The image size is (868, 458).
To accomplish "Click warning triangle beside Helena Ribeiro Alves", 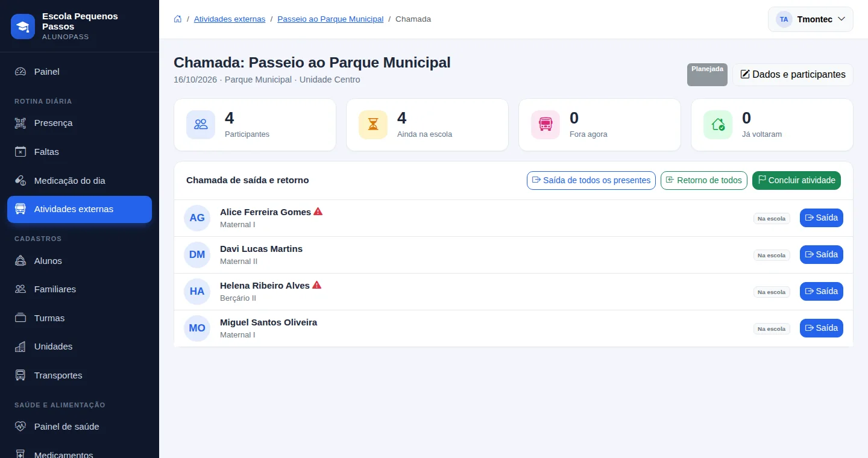I will point(317,285).
